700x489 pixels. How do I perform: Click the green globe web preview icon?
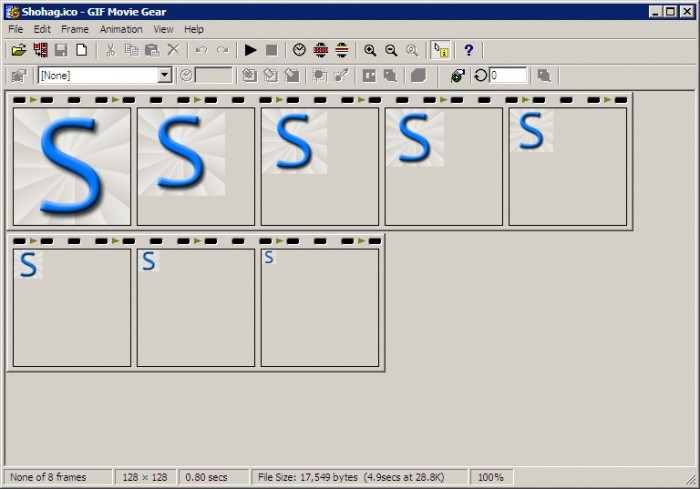[457, 75]
